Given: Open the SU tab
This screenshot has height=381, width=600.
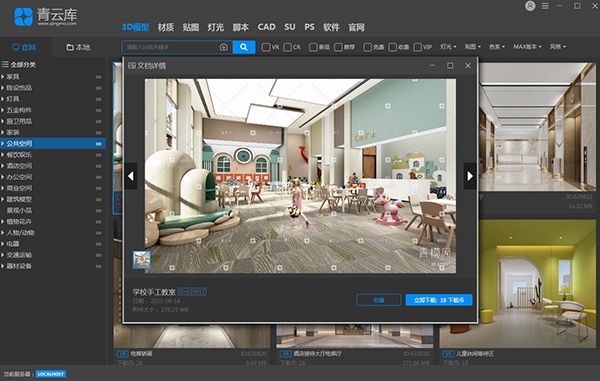Looking at the screenshot, I should click(290, 27).
